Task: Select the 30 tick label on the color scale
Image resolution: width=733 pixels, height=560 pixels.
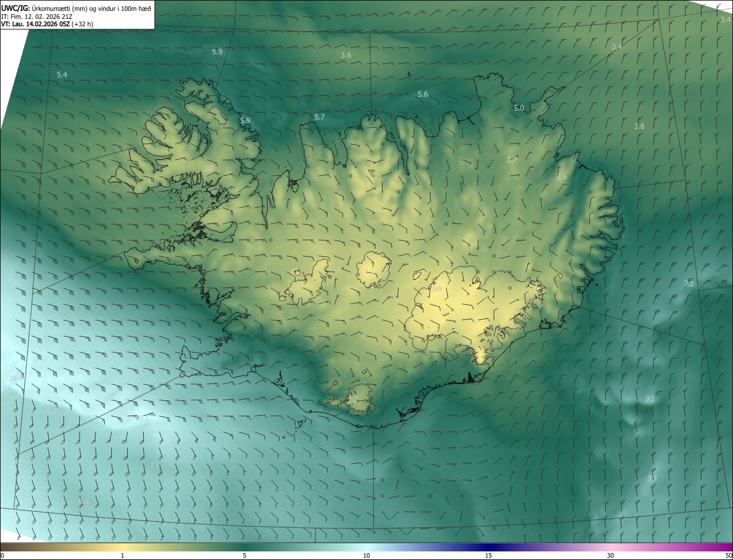Action: click(x=610, y=555)
